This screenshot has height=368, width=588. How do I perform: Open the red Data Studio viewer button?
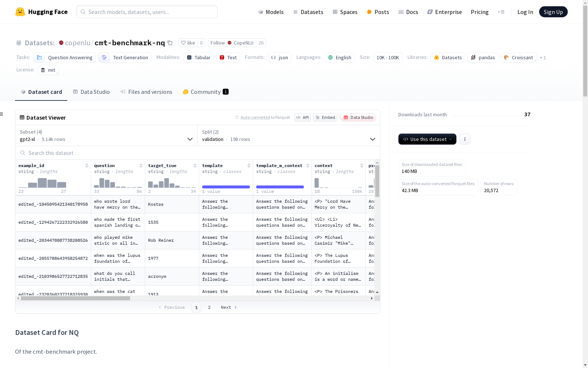click(358, 117)
